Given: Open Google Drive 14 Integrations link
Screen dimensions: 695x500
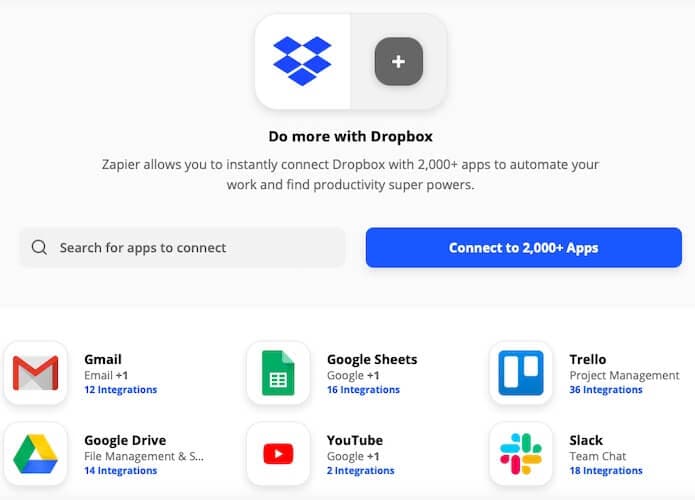Looking at the screenshot, I should 121,470.
